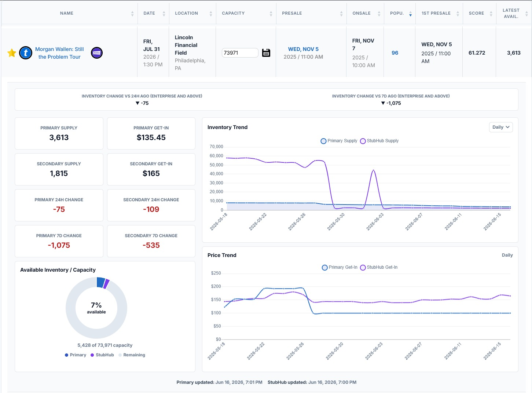Toggle StubHub Supply legend in Inventory Trend
This screenshot has width=532, height=393.
pos(379,141)
